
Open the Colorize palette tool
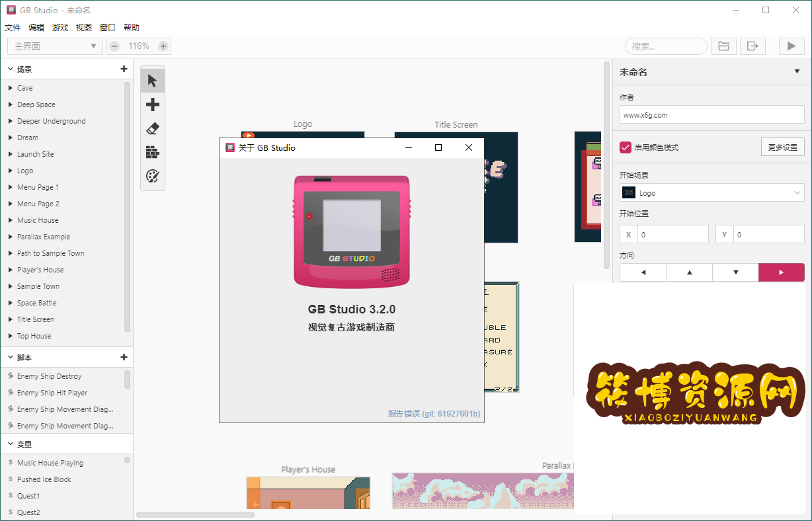[153, 176]
